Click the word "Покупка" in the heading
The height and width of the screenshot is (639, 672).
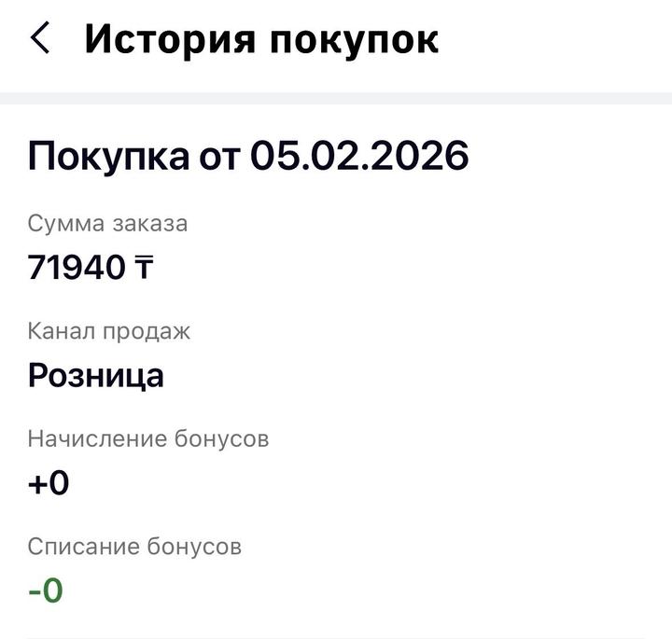point(107,156)
